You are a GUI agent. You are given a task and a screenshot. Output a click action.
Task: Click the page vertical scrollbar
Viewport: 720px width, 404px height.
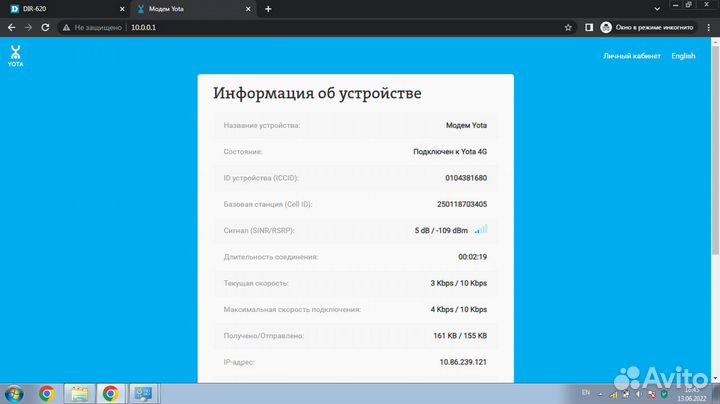pyautogui.click(x=715, y=149)
